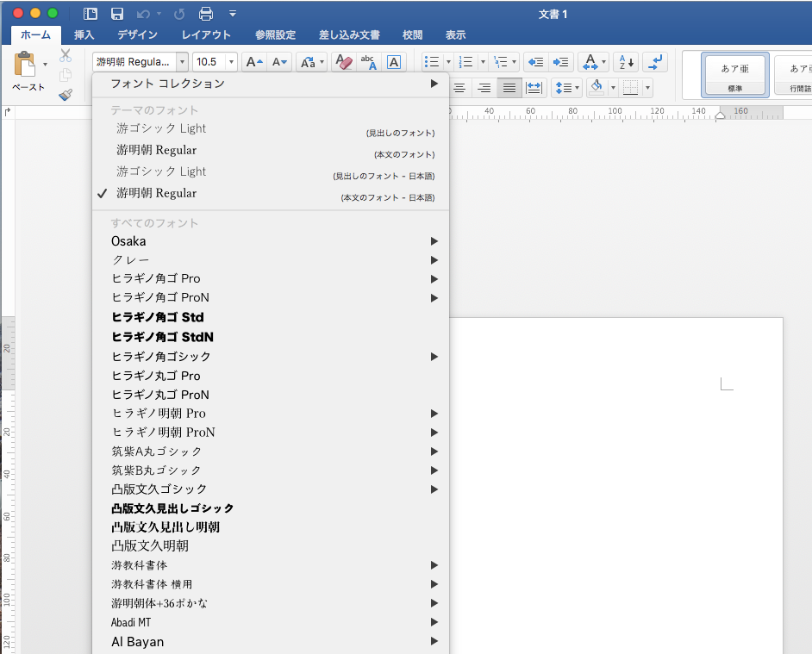Click the Clear Formatting eraser icon
The image size is (812, 654).
click(343, 62)
